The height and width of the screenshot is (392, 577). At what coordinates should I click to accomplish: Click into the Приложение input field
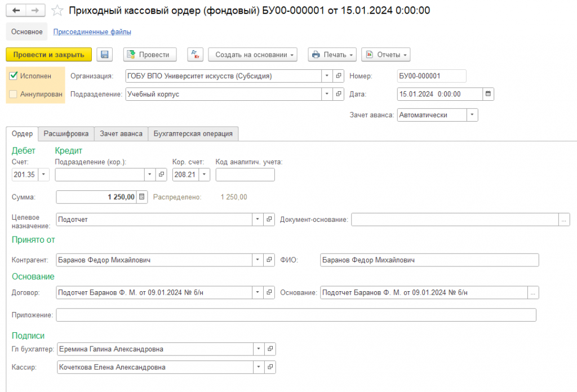click(x=296, y=315)
